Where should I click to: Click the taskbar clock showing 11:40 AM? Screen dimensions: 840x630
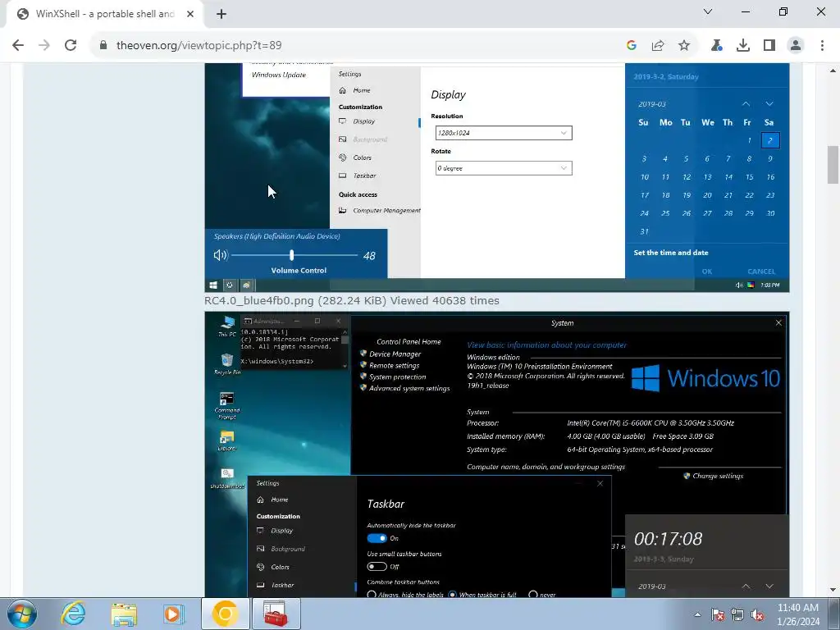point(797,614)
